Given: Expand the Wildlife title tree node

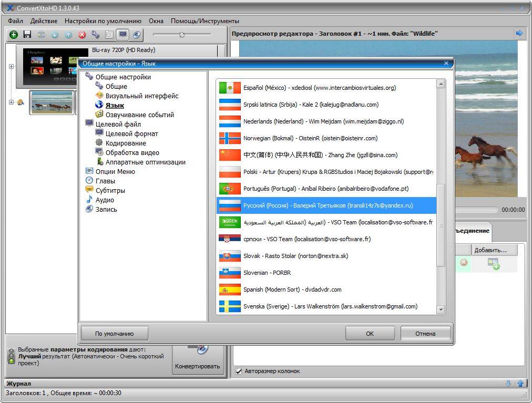Looking at the screenshot, I should coord(11,102).
